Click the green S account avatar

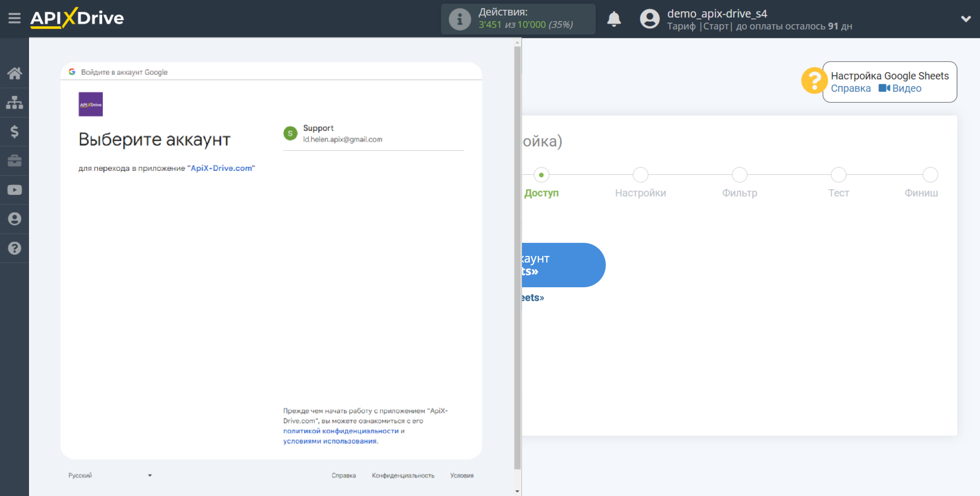click(290, 134)
